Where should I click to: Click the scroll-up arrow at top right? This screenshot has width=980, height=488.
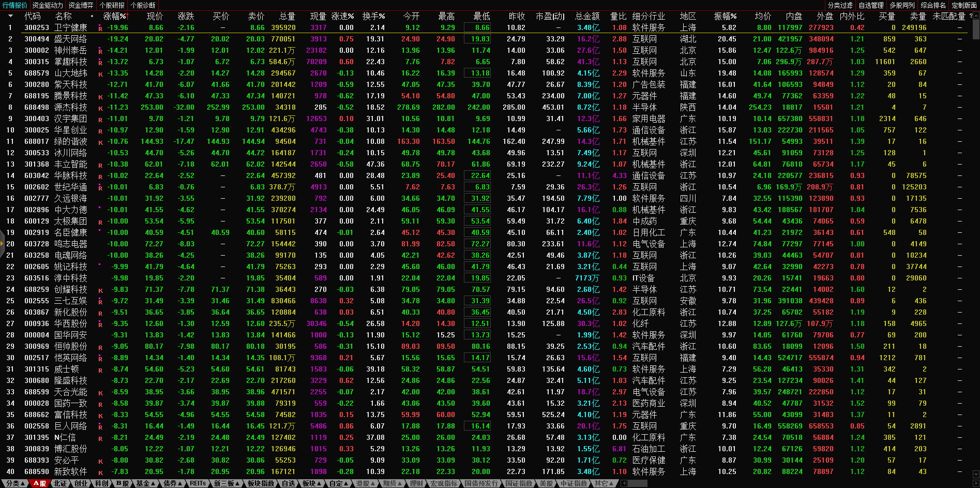pyautogui.click(x=975, y=17)
